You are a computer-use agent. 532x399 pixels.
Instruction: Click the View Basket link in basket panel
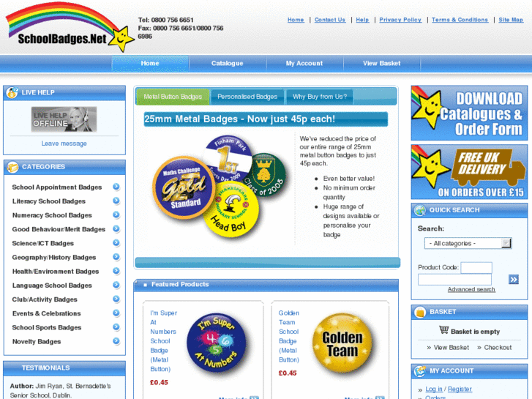click(452, 347)
